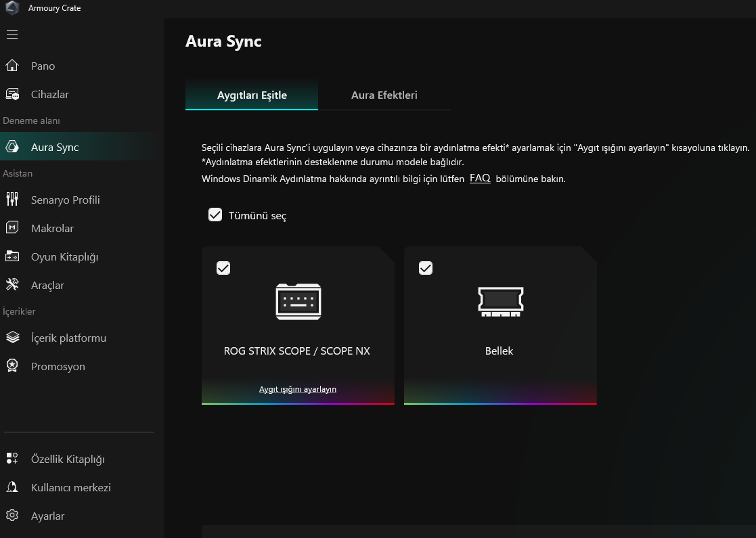
Task: Open Kullanıcı merkezi in the sidebar
Action: 82,487
